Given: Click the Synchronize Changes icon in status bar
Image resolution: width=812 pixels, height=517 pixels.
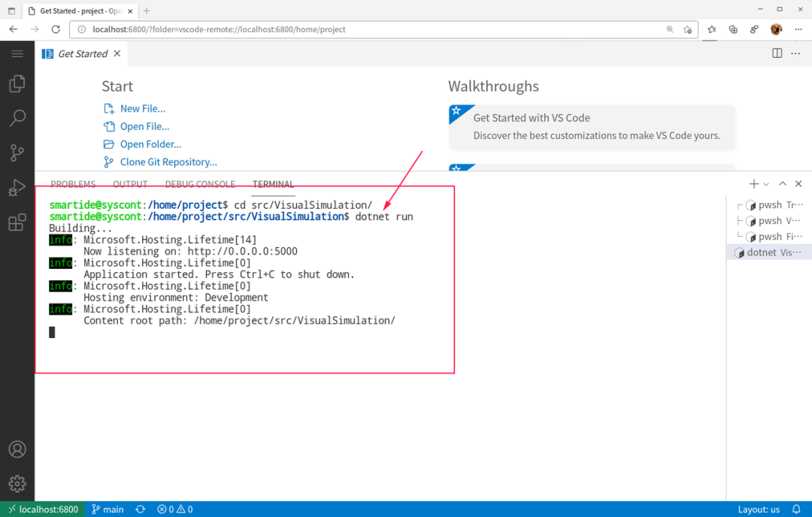Looking at the screenshot, I should click(x=141, y=509).
